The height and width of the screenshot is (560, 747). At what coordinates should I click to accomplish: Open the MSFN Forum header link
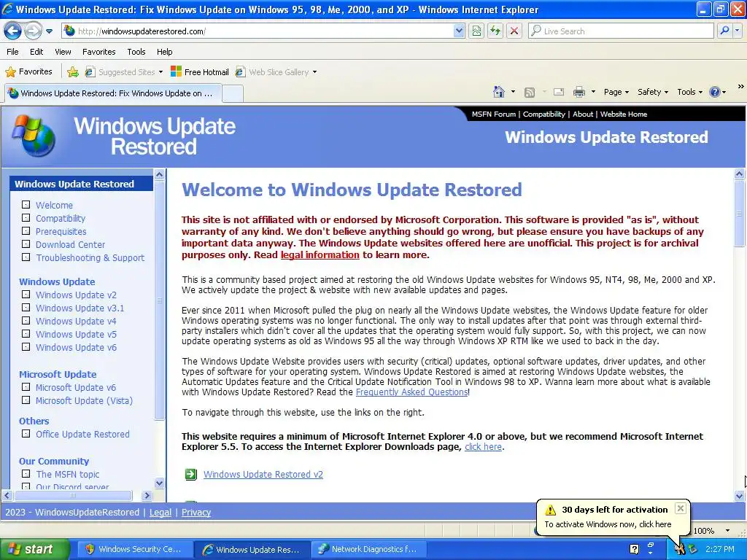pyautogui.click(x=494, y=114)
